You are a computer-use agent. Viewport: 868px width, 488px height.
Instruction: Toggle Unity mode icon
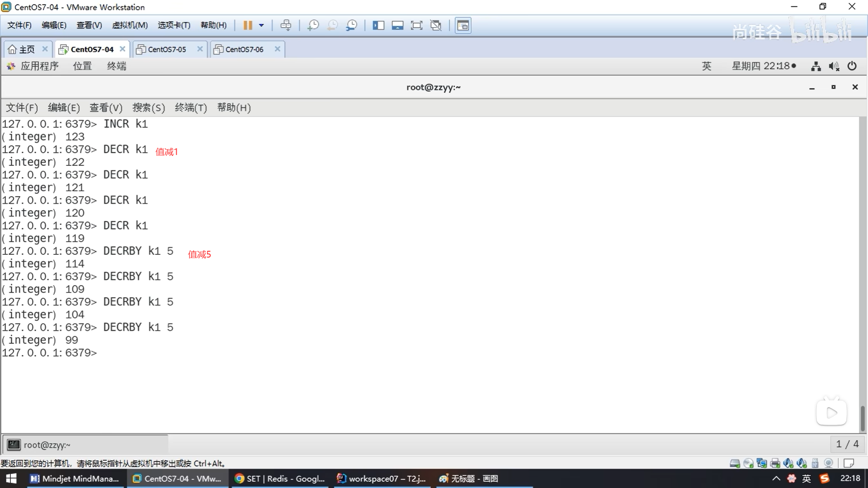click(x=436, y=25)
